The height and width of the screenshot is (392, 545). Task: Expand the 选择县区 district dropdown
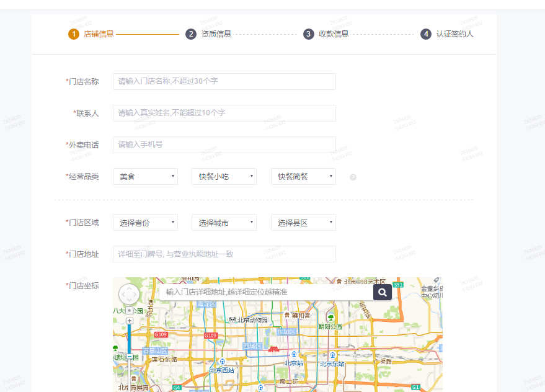(303, 223)
